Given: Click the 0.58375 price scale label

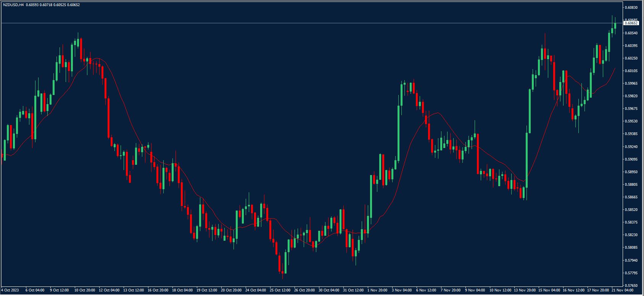Looking at the screenshot, I should (632, 222).
